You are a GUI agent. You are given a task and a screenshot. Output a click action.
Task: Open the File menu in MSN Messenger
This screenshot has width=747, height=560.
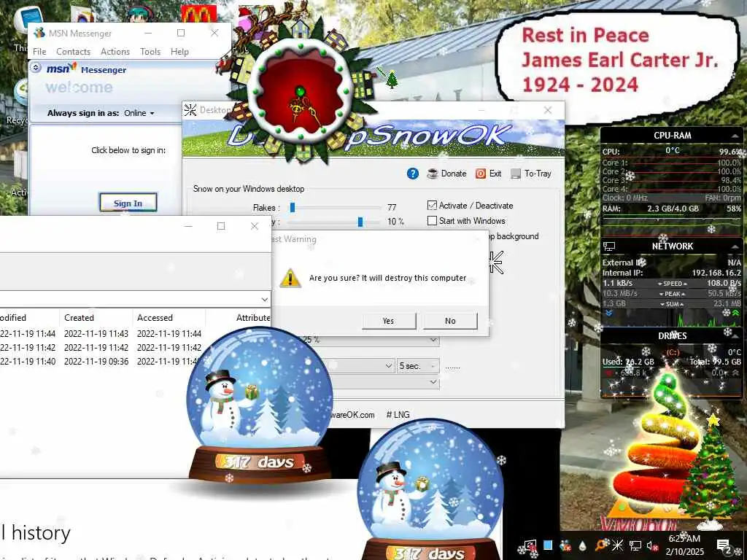coord(39,52)
